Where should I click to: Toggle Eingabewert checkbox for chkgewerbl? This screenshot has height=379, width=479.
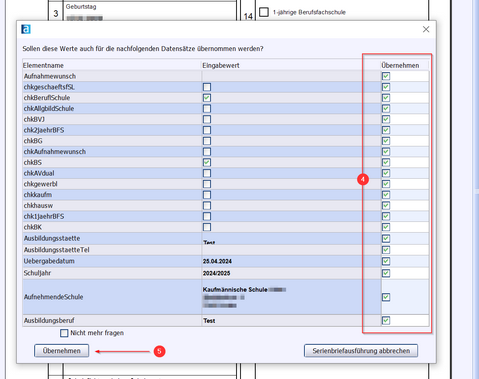click(207, 184)
